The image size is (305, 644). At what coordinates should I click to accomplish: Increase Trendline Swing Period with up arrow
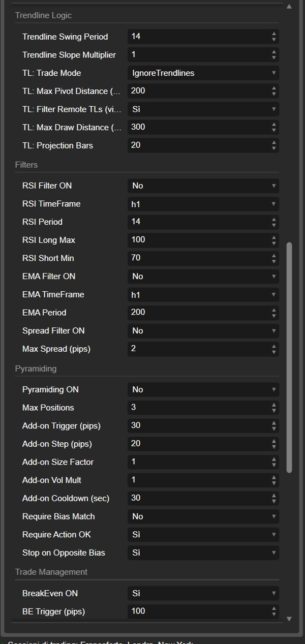coord(274,34)
